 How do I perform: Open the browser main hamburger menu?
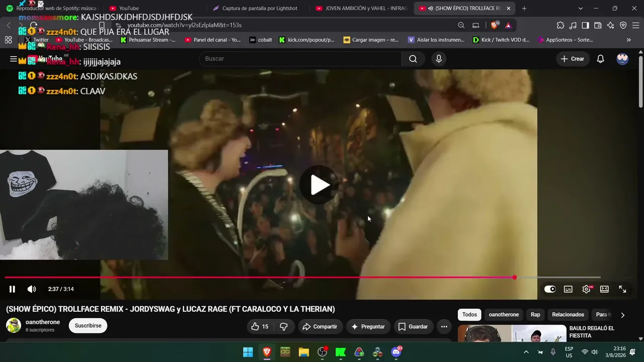tap(636, 25)
